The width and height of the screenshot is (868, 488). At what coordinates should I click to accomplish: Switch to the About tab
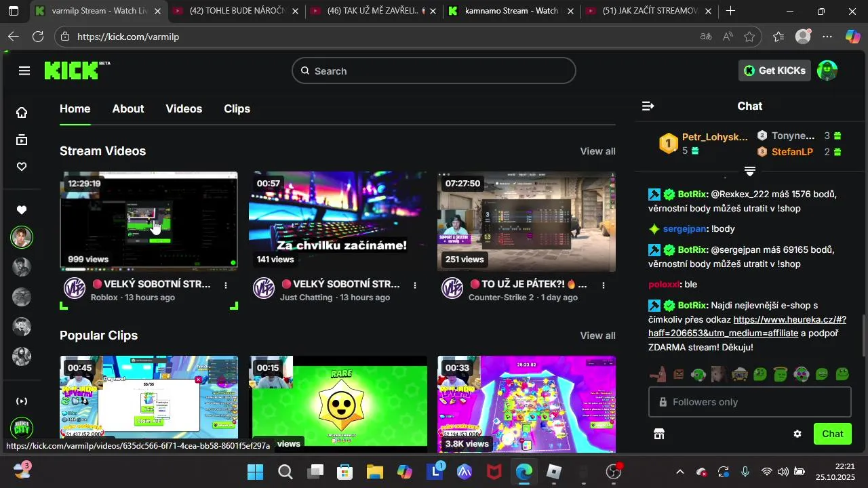coord(128,108)
